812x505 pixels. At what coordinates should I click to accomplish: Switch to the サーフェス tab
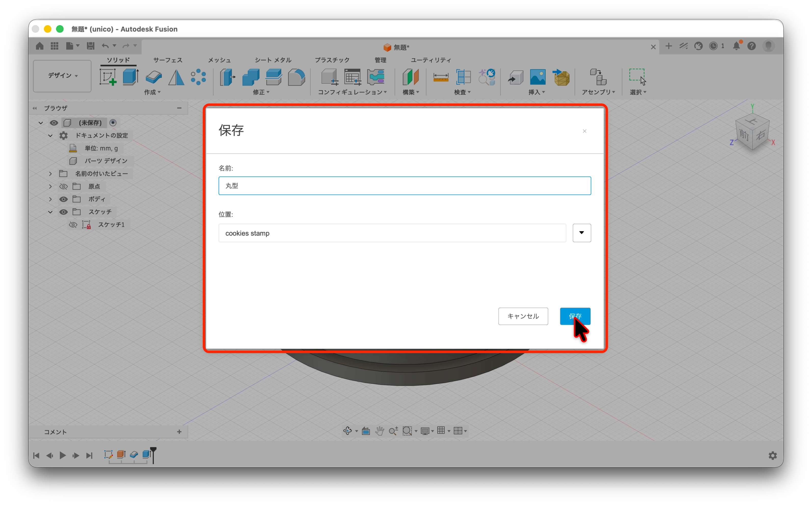pos(168,60)
